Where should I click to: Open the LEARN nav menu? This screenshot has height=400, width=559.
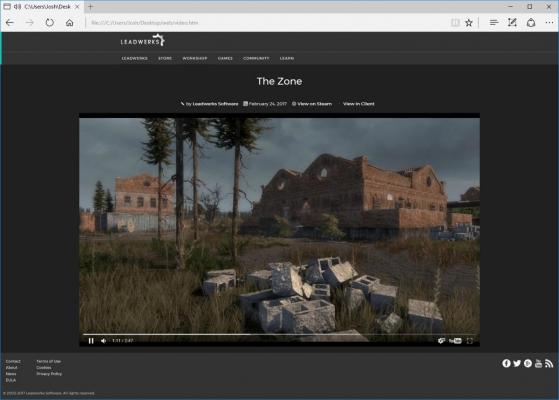287,58
